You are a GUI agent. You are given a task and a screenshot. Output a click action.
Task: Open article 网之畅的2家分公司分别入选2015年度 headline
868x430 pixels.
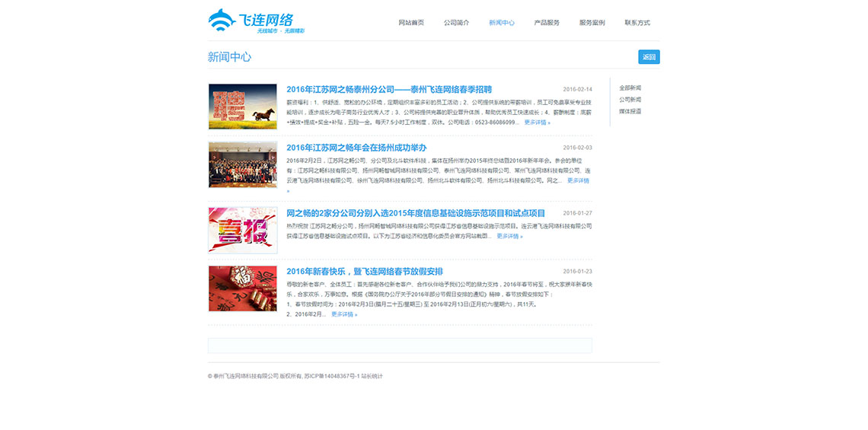tap(416, 213)
